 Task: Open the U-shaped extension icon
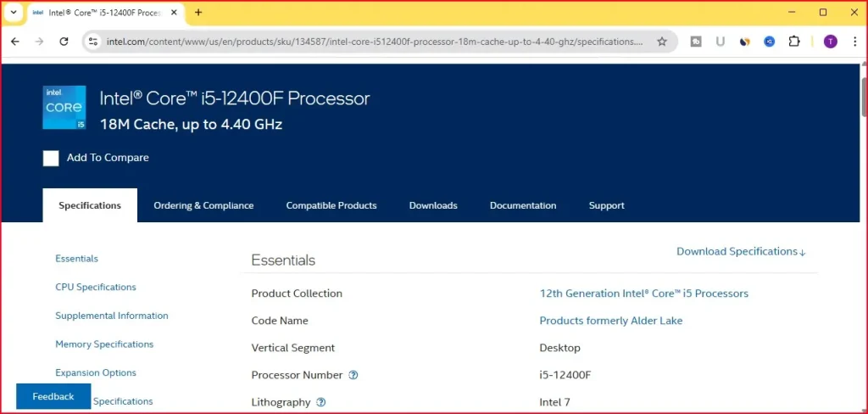tap(721, 42)
